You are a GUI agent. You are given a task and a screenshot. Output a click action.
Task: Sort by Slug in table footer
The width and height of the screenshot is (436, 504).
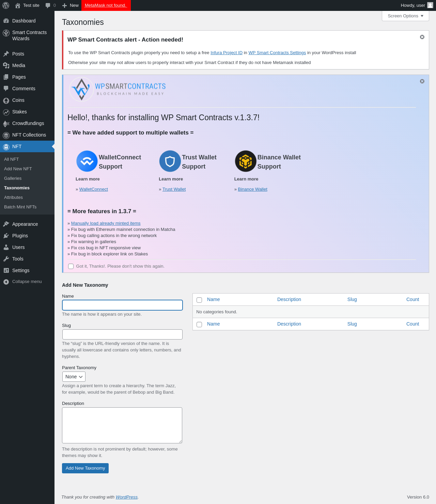point(352,324)
